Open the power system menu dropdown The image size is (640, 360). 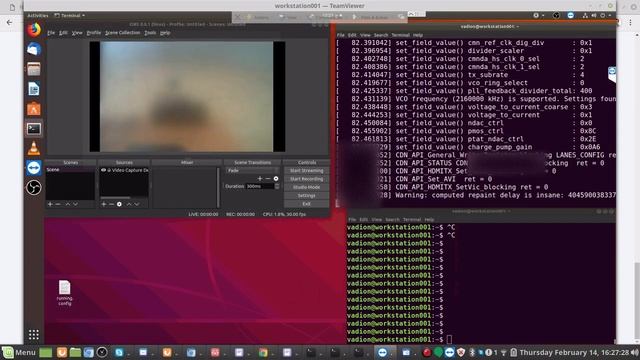coord(605,16)
